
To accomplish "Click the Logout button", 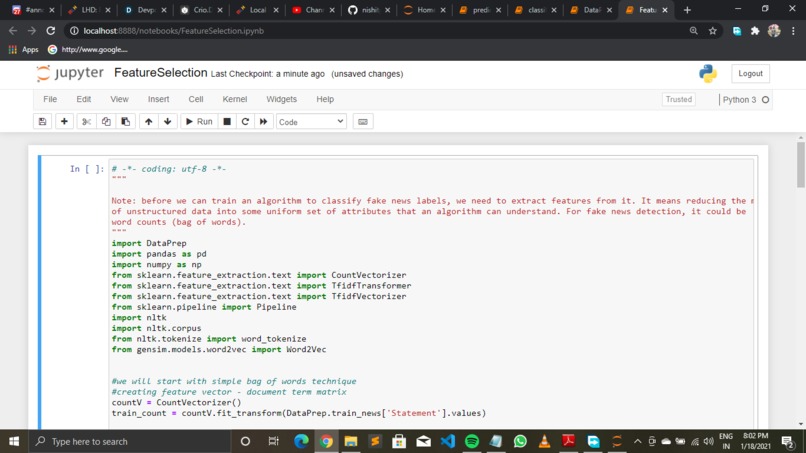I will [x=750, y=74].
